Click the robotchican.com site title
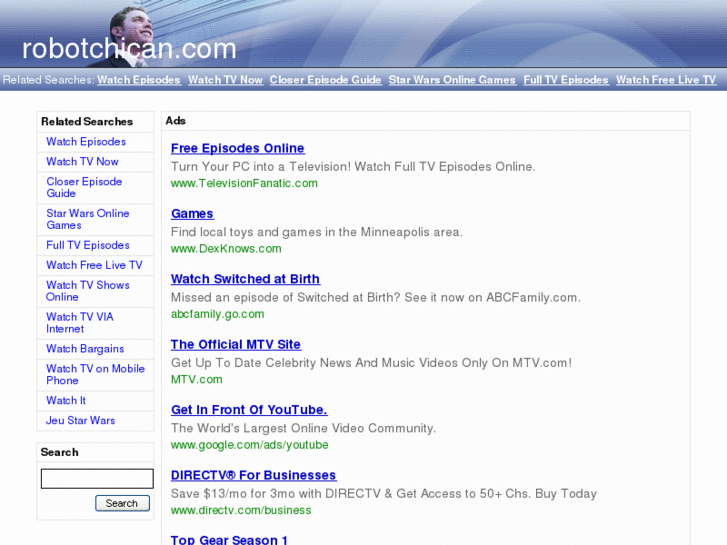The width and height of the screenshot is (727, 545). (129, 48)
